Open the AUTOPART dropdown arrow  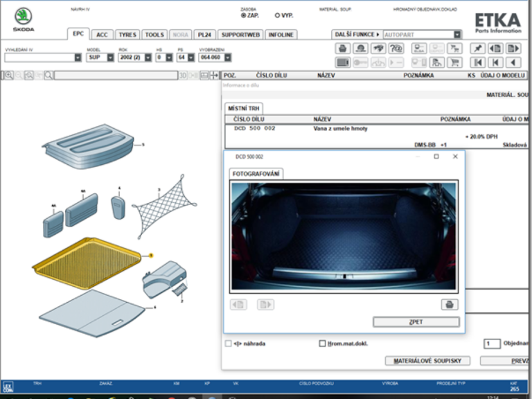(457, 34)
